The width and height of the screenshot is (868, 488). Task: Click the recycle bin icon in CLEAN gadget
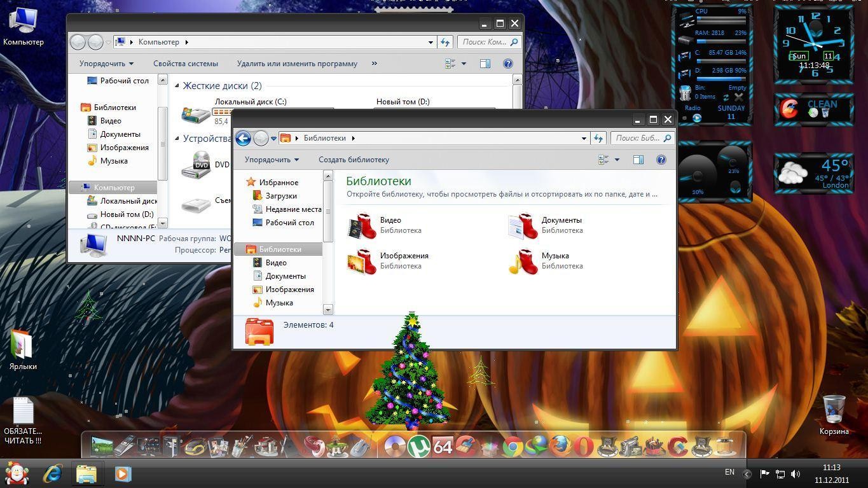pos(825,113)
